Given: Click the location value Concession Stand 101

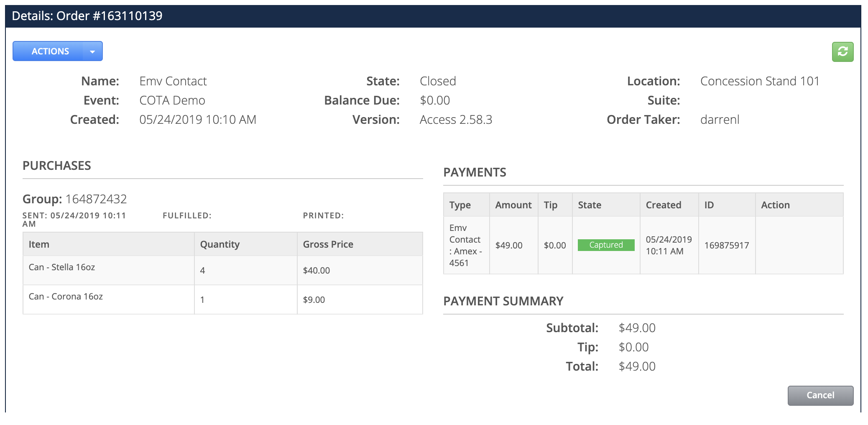Looking at the screenshot, I should click(x=760, y=81).
